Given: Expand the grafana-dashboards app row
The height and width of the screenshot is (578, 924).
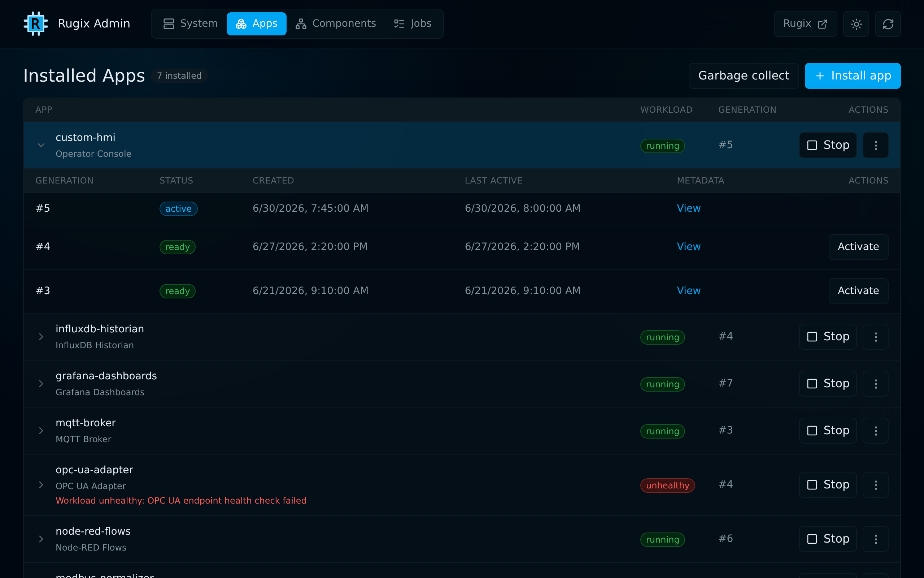Looking at the screenshot, I should [41, 384].
